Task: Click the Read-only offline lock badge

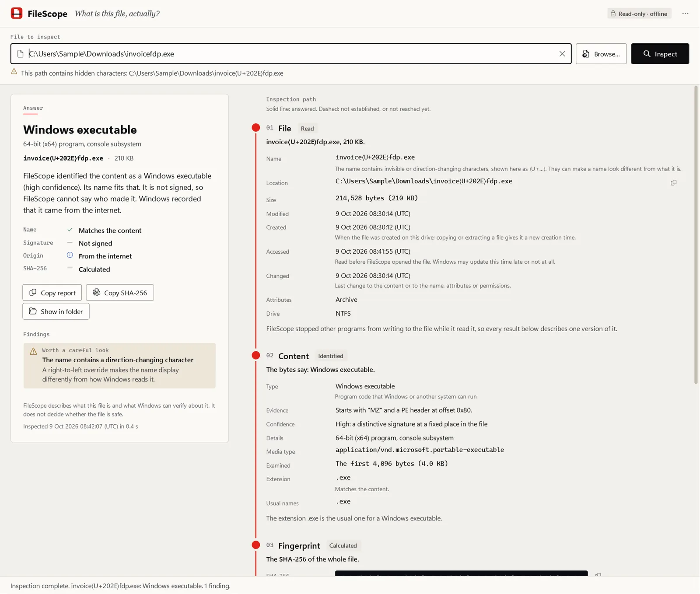Action: pos(639,14)
